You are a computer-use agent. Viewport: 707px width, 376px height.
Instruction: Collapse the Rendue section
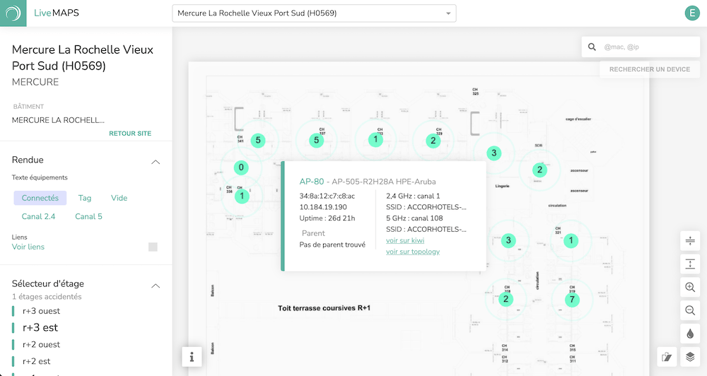tap(156, 162)
